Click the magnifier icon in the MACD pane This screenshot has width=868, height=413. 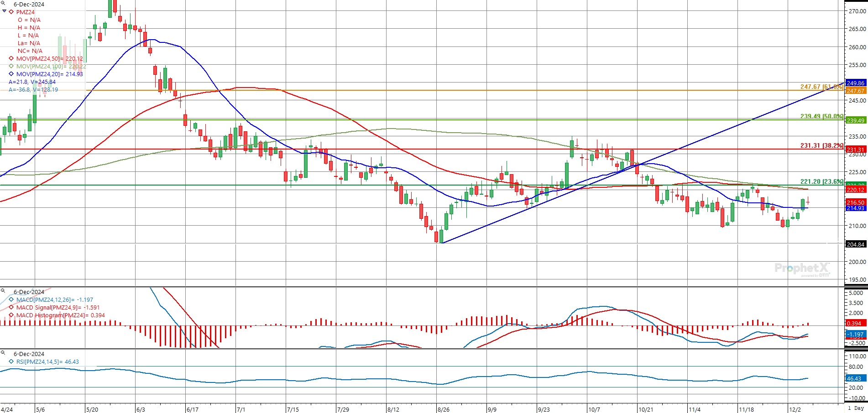3,291
